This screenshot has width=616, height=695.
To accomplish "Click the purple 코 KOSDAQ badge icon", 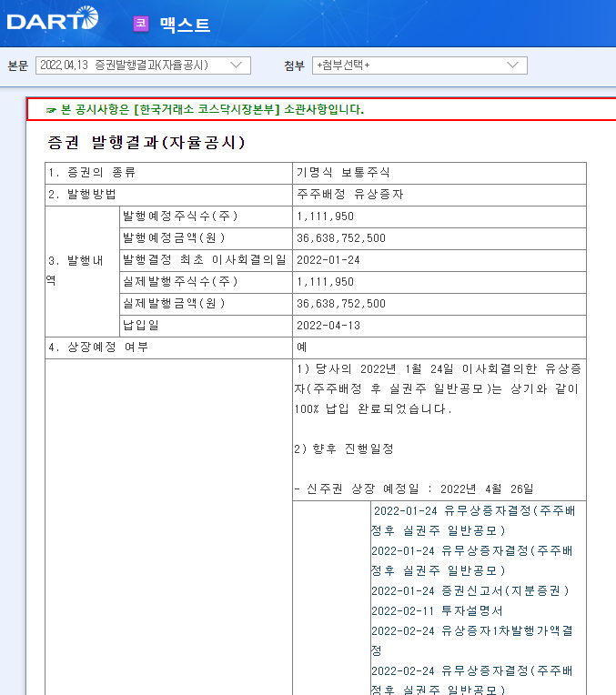I will pos(141,23).
